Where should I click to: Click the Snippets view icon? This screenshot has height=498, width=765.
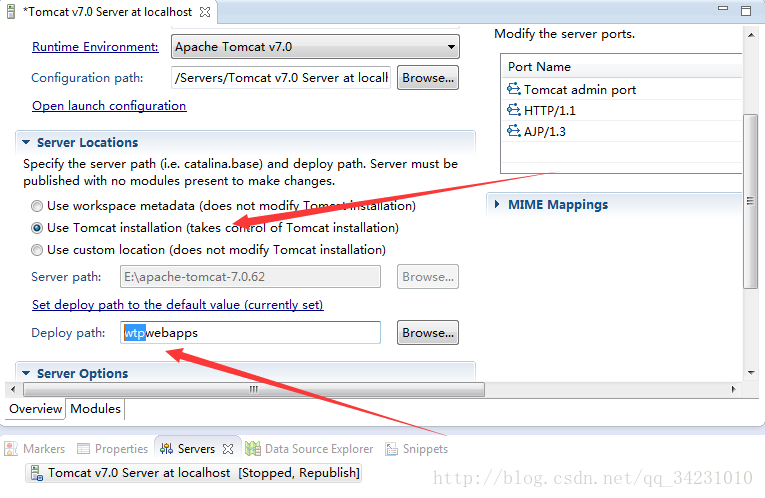(x=391, y=448)
